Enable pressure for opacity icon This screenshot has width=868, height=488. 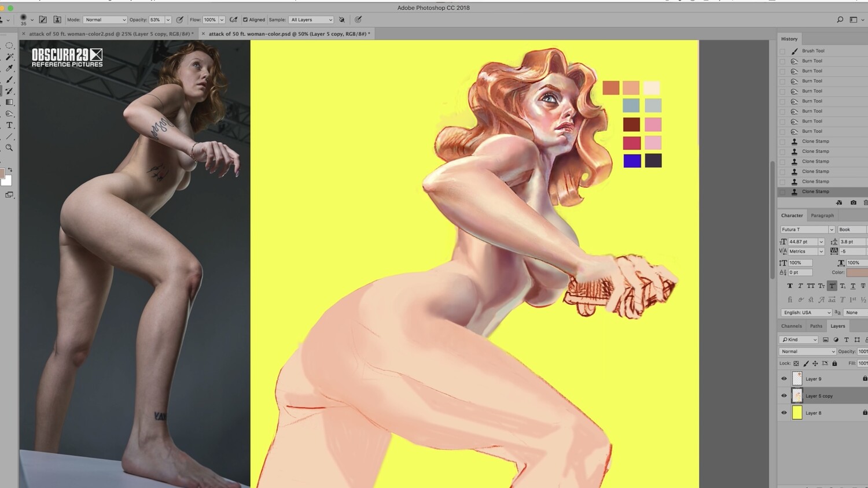[180, 20]
